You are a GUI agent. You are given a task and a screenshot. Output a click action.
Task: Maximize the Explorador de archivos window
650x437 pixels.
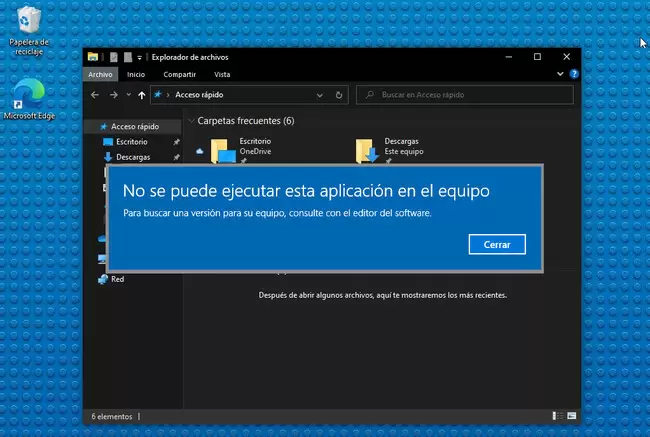tap(537, 57)
